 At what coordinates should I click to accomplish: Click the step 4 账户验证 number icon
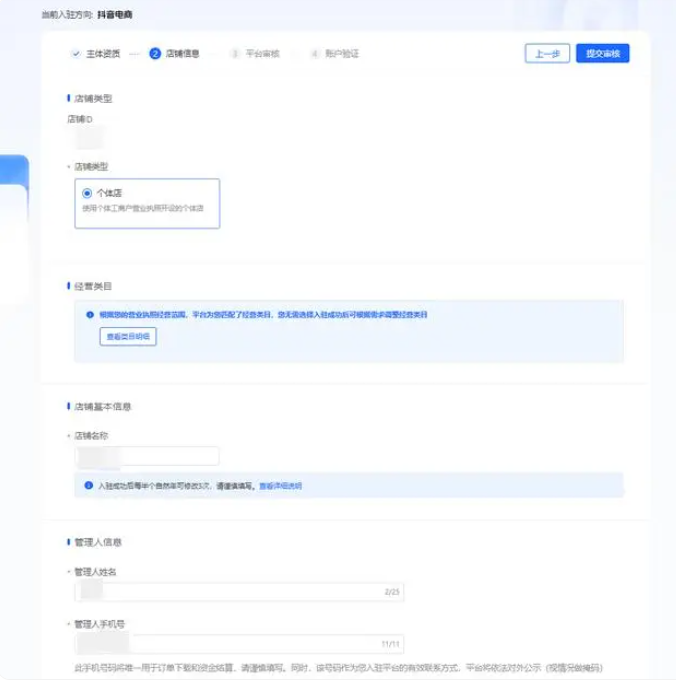314,54
